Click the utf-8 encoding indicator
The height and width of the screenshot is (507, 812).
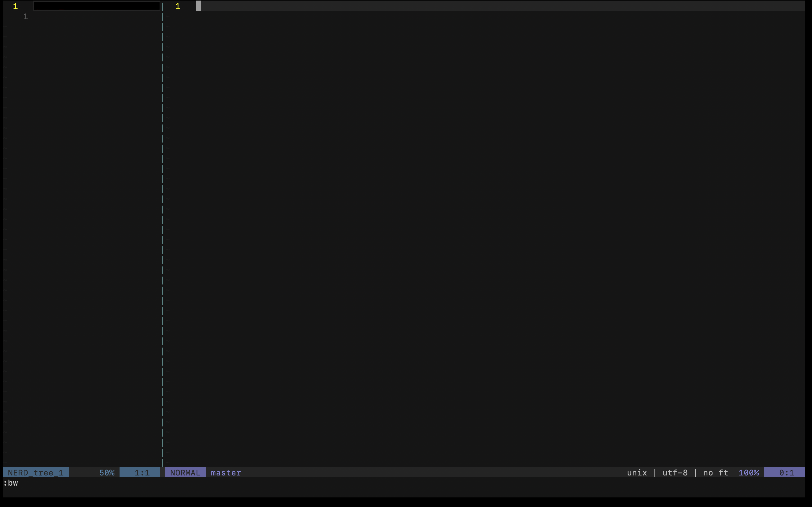coord(674,472)
